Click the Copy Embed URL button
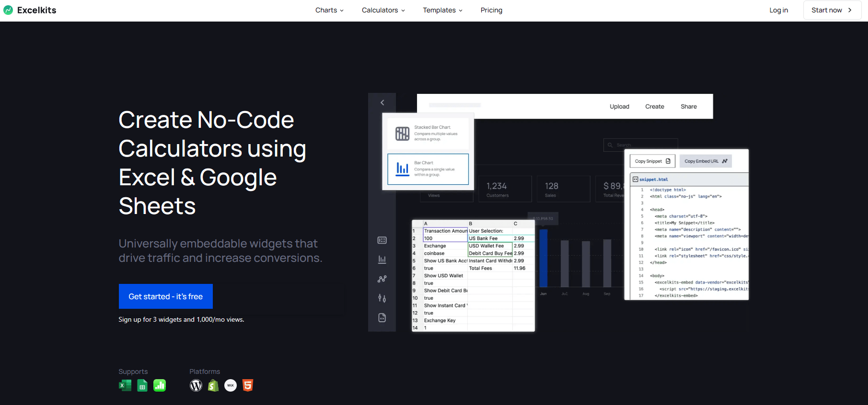 (x=706, y=161)
